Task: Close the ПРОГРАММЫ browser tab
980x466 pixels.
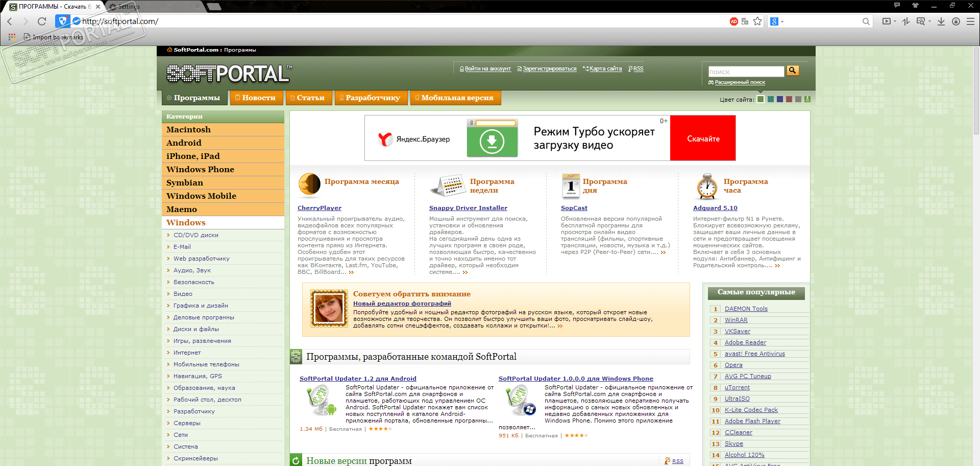Action: point(99,7)
